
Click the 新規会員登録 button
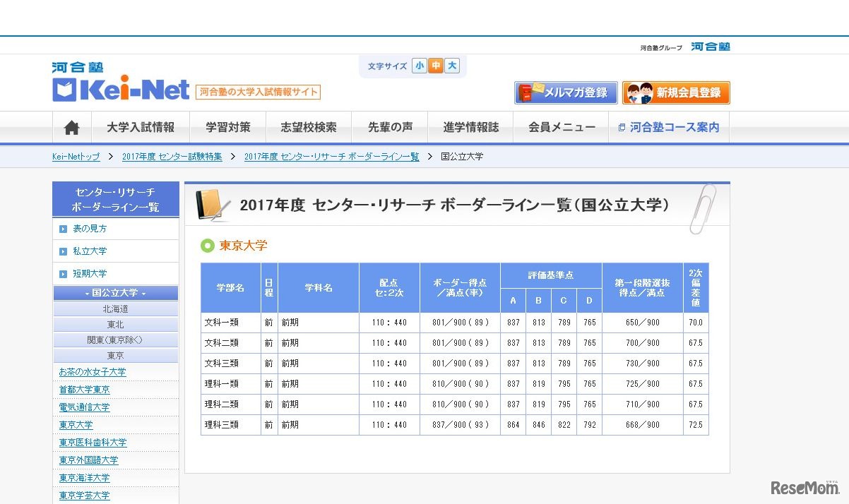(676, 92)
